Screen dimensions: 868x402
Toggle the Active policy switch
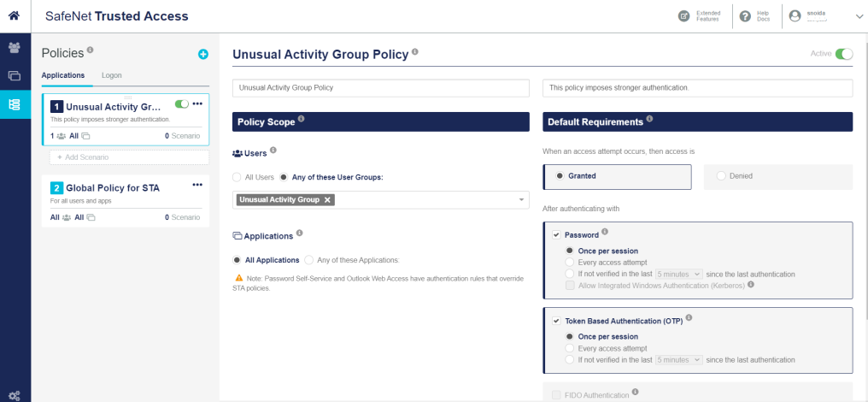point(843,54)
